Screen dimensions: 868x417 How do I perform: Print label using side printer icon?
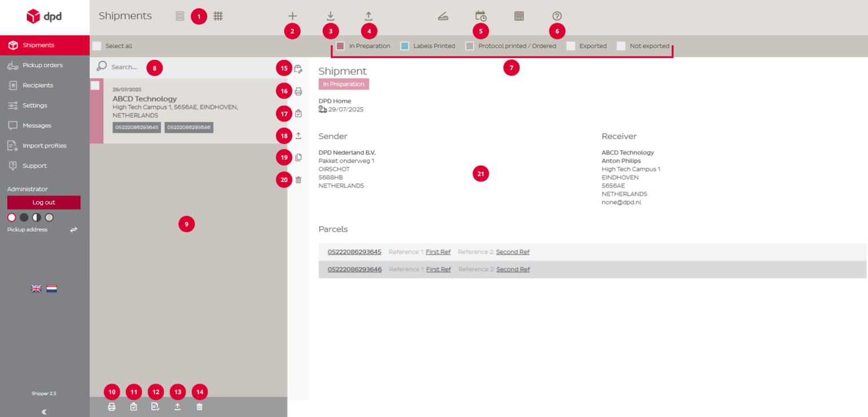point(298,91)
